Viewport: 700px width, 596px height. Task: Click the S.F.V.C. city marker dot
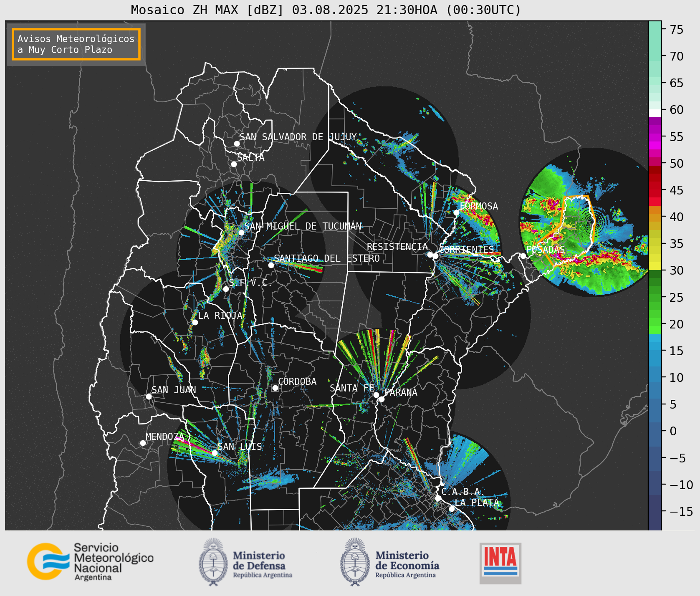coord(226,289)
